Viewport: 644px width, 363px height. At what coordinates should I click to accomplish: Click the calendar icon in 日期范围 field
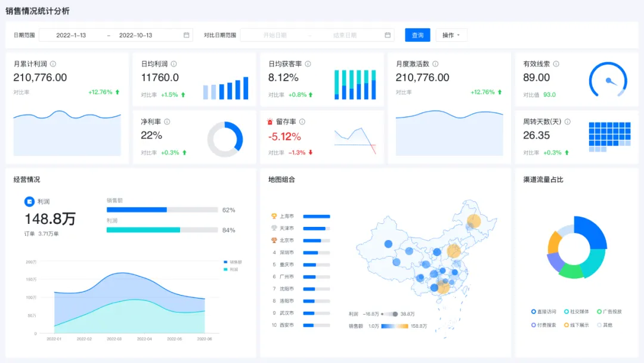pyautogui.click(x=186, y=35)
